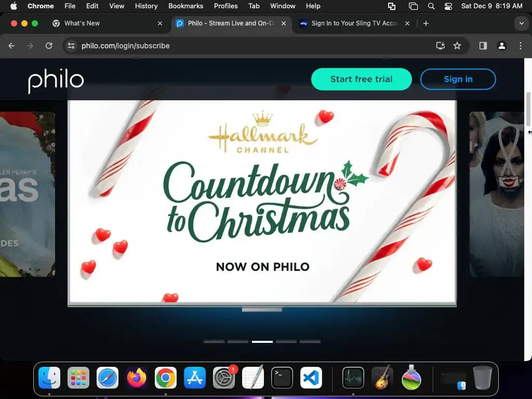Go forward in browser history
This screenshot has width=532, height=399.
(30, 46)
